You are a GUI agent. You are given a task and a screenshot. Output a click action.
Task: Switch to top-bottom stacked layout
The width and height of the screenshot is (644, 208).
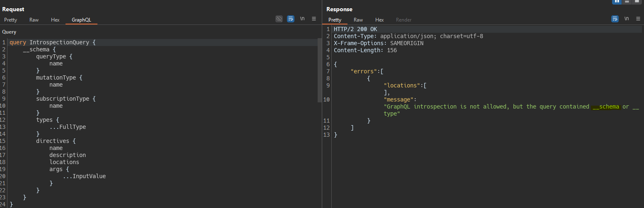click(x=627, y=1)
